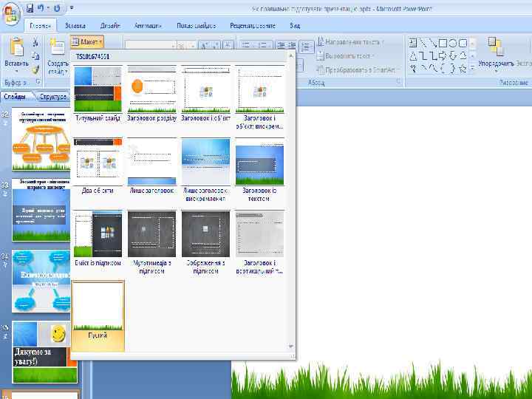Choose the Два об'єкти layout
Screen dimensions: 532x399
tap(98, 166)
